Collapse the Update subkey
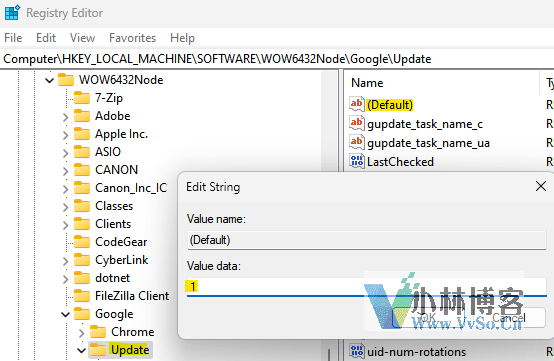Image resolution: width=554 pixels, height=361 pixels. [82, 350]
